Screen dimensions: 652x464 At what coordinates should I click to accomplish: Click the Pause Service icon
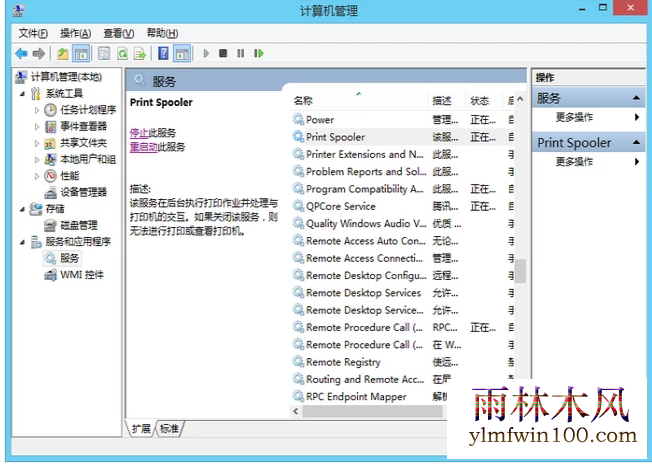[241, 53]
